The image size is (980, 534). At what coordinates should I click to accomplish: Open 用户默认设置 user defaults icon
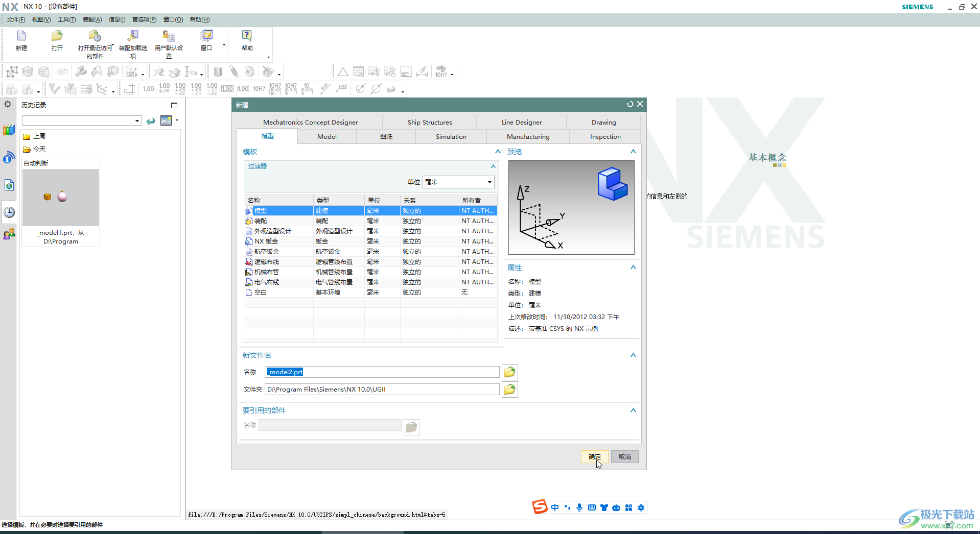pyautogui.click(x=169, y=36)
